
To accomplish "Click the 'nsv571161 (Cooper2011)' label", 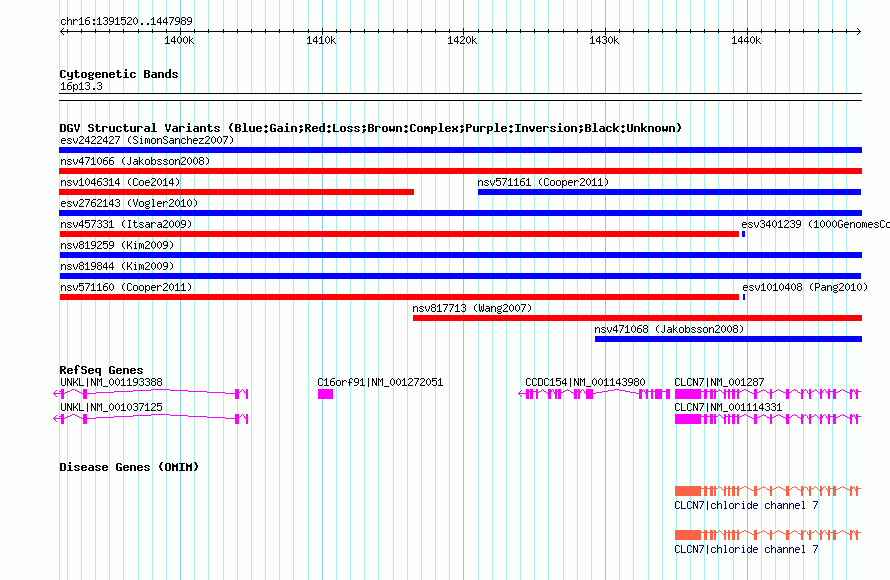I will coord(543,182).
